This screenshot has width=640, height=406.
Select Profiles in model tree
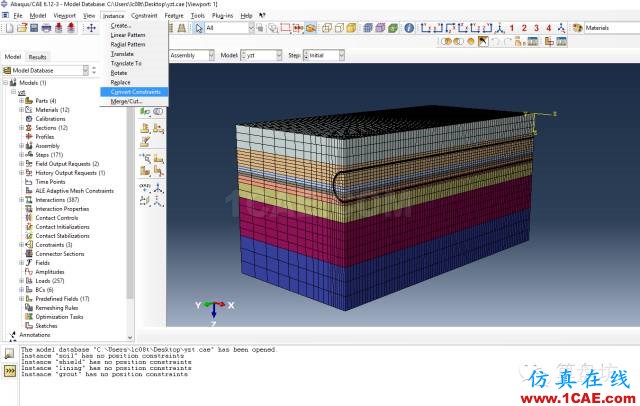coord(44,137)
